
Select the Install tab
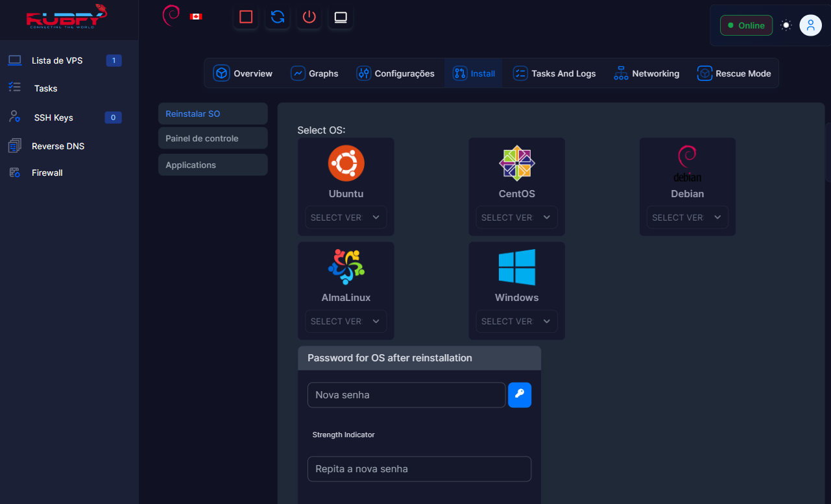click(x=474, y=73)
